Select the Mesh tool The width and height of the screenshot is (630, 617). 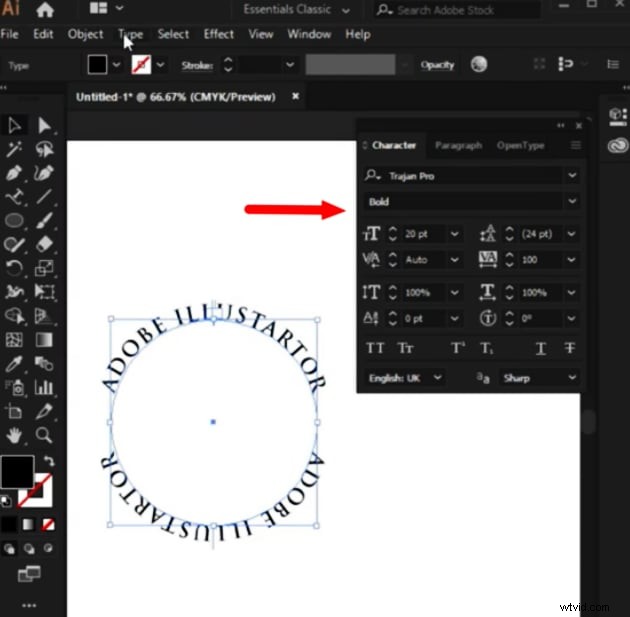click(x=14, y=340)
